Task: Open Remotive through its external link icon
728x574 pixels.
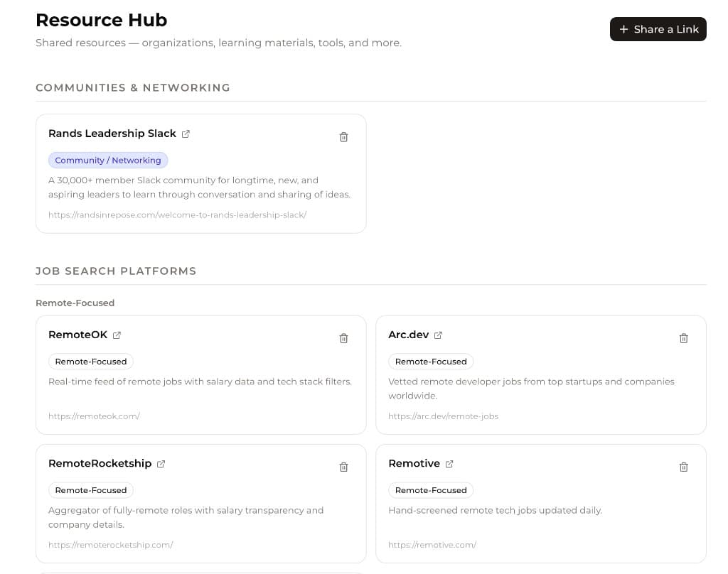Action: pyautogui.click(x=449, y=463)
